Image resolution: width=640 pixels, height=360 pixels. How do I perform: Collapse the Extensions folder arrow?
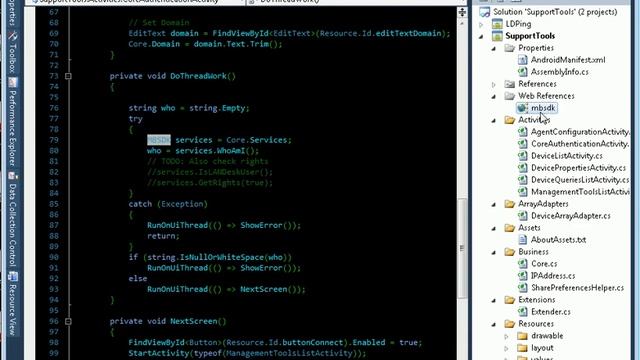point(494,300)
